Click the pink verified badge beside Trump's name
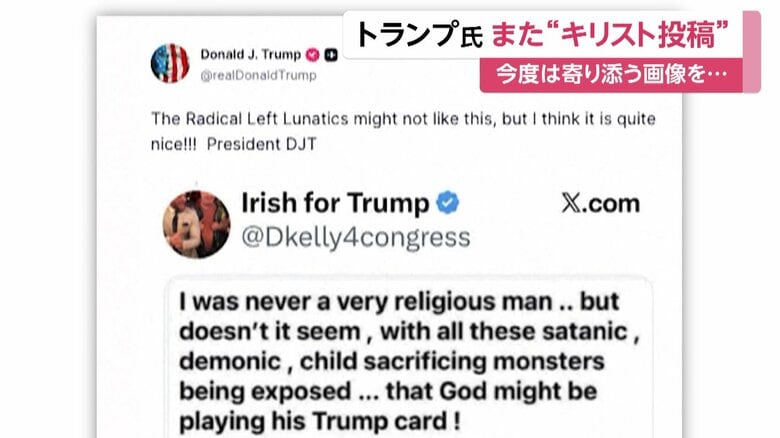 click(312, 55)
